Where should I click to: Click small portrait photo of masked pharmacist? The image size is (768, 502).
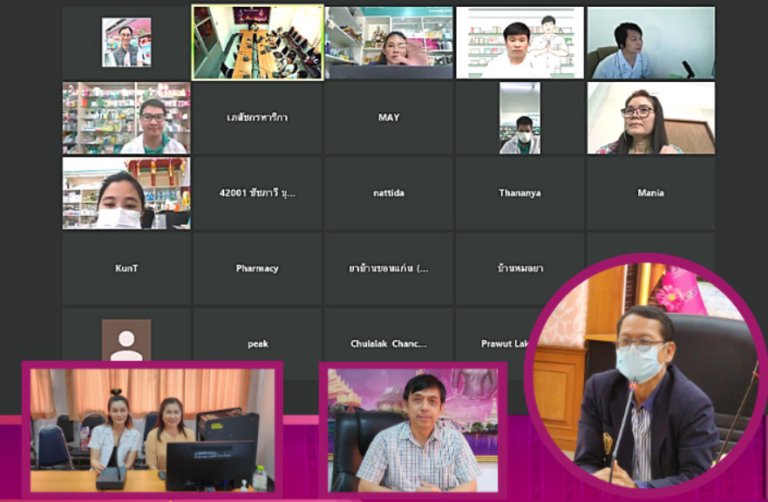click(x=519, y=118)
